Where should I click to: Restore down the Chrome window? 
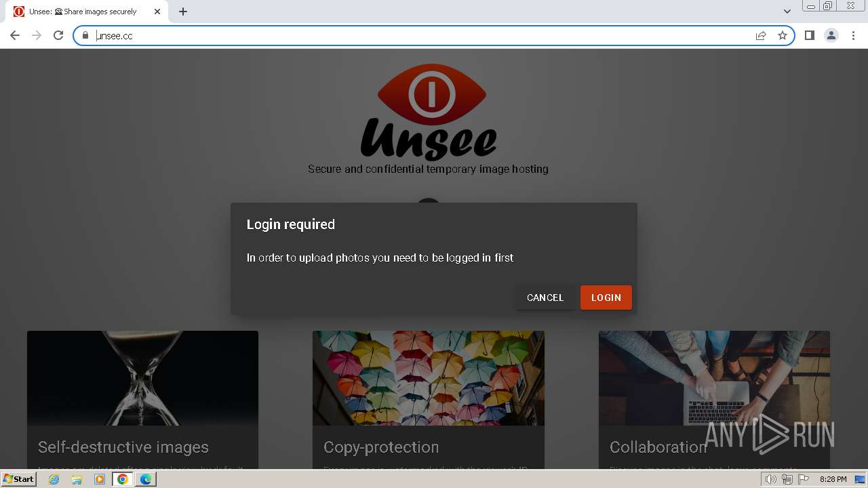828,6
